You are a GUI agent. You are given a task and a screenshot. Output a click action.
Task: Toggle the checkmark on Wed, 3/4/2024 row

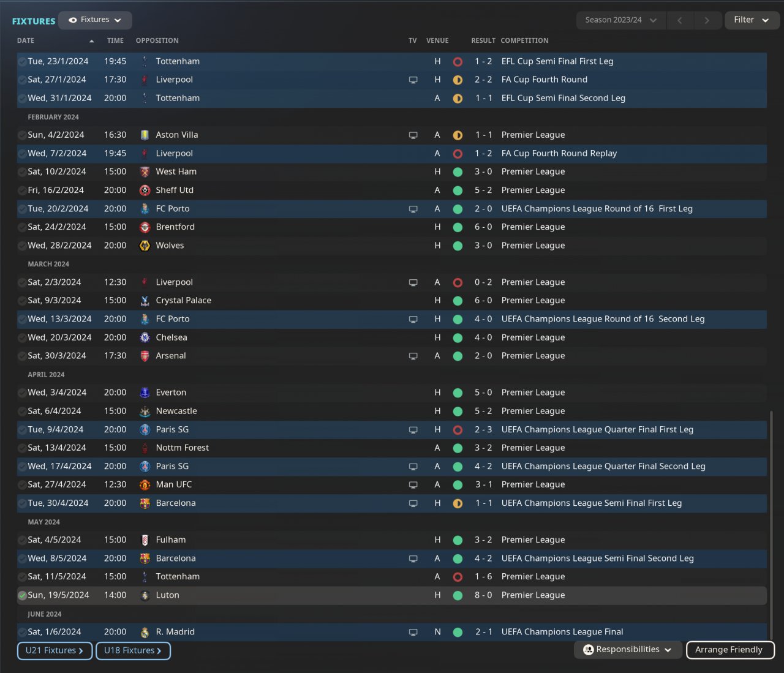(x=22, y=393)
